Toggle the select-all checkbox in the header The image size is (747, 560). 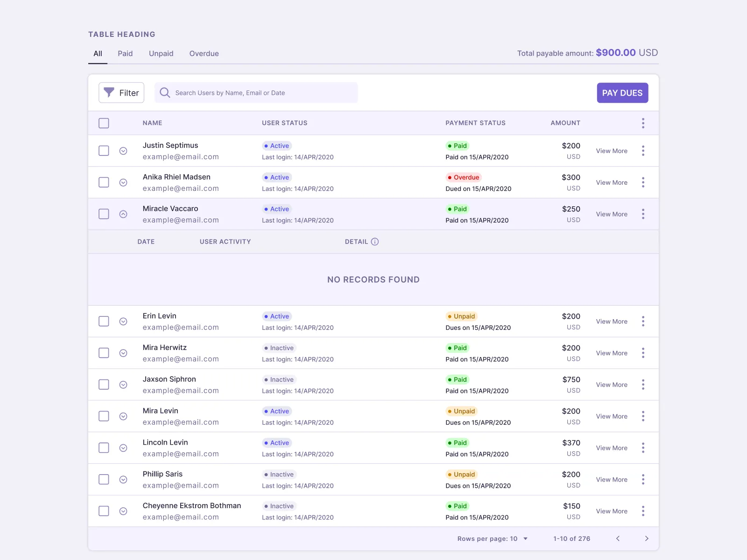point(104,123)
